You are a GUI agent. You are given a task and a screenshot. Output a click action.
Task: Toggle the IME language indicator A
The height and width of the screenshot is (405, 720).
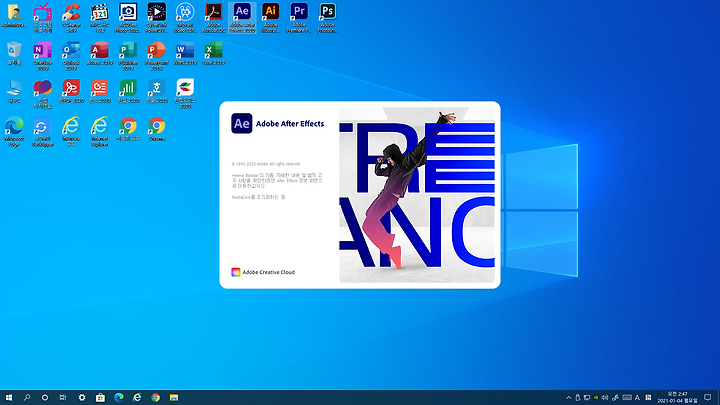coord(637,398)
